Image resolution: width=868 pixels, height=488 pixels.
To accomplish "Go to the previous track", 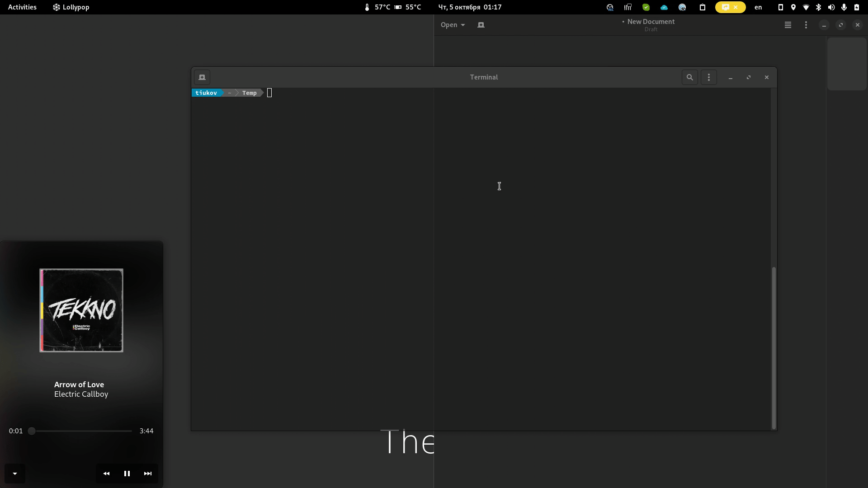I will [x=106, y=474].
